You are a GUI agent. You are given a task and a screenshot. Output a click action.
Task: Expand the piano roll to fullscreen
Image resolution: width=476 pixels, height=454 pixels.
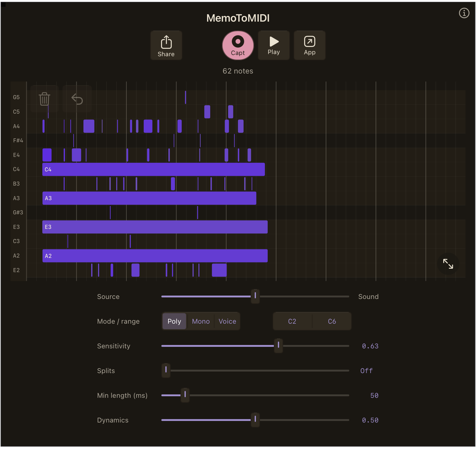click(448, 263)
